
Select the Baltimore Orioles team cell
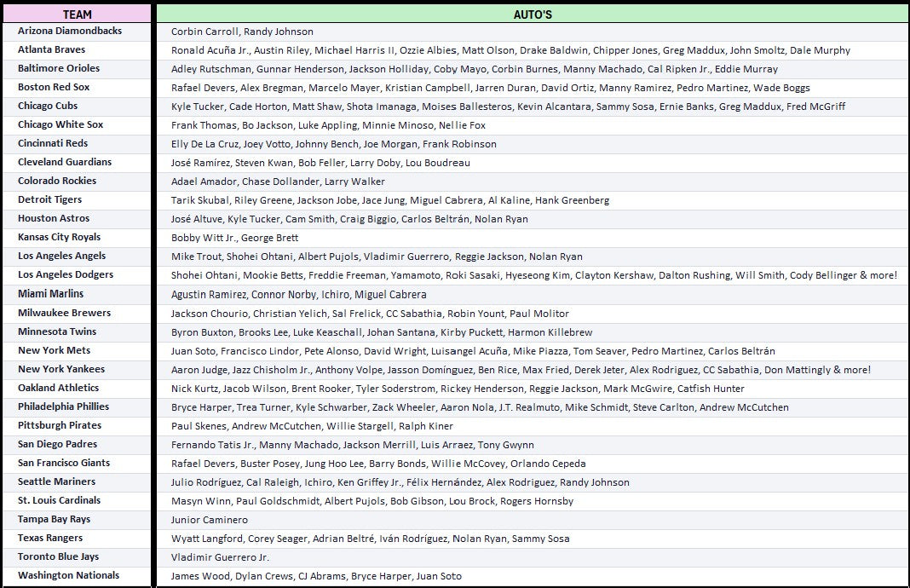click(77, 68)
